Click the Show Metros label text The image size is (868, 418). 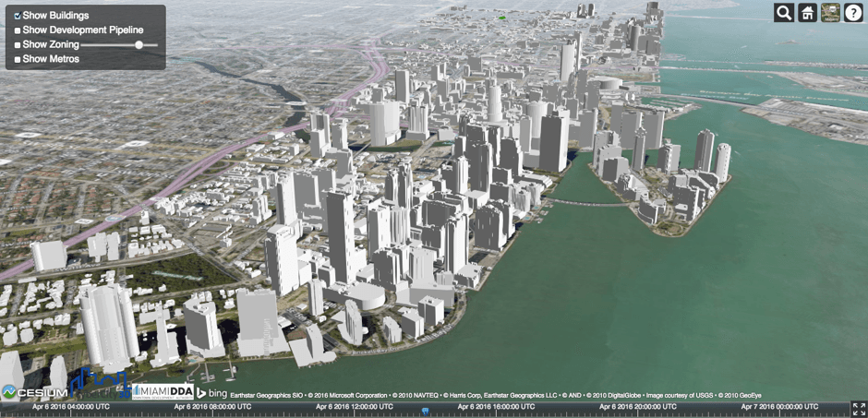51,59
